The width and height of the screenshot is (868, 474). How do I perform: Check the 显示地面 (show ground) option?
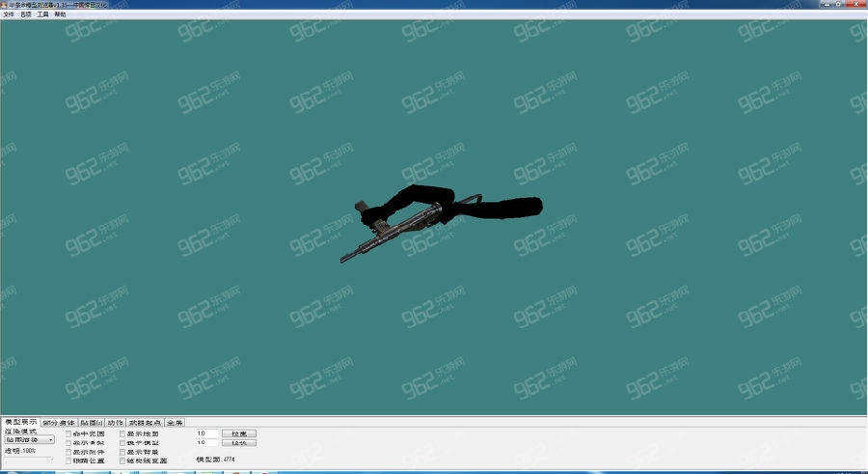122,434
